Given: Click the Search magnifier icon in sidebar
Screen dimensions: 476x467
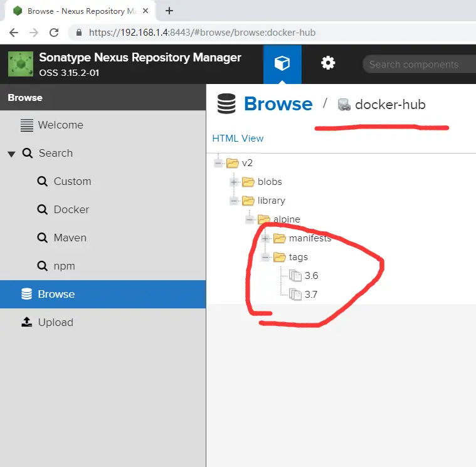Looking at the screenshot, I should pyautogui.click(x=28, y=153).
